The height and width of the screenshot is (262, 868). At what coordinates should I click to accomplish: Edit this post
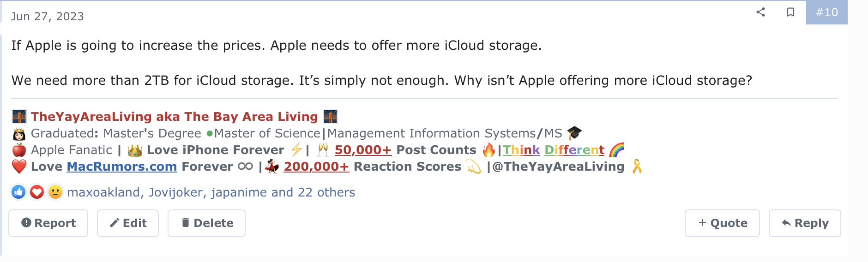pyautogui.click(x=128, y=223)
